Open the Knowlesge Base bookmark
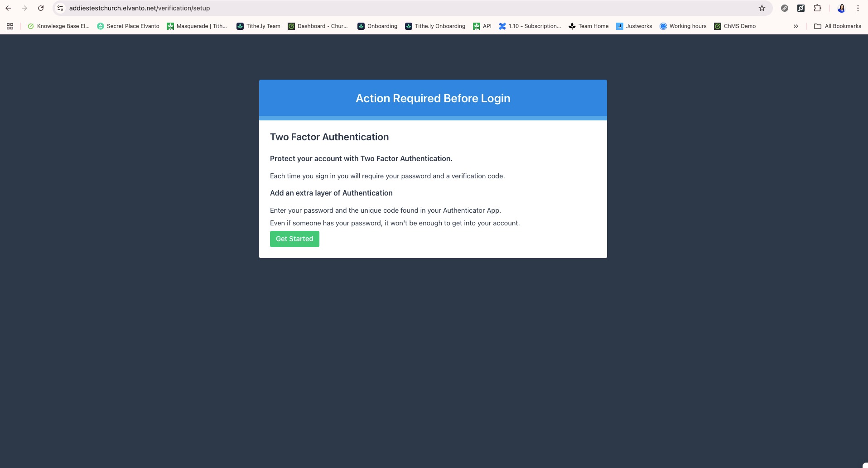The height and width of the screenshot is (468, 868). point(58,26)
